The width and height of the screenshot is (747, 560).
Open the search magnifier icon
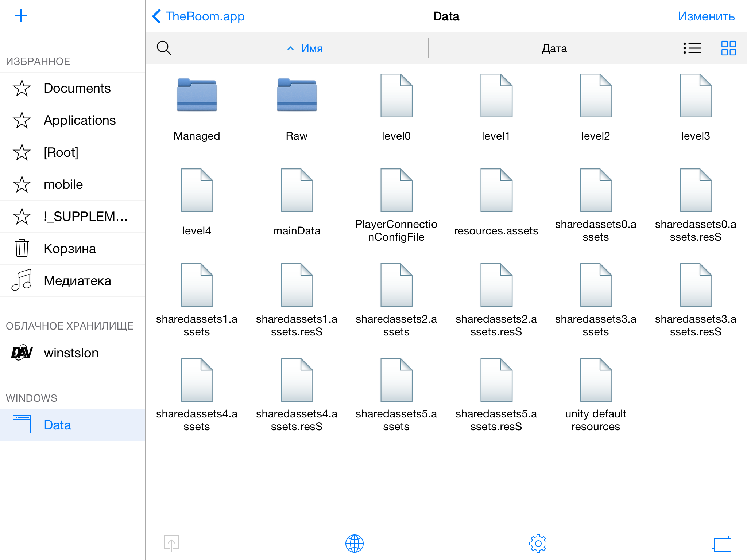164,48
